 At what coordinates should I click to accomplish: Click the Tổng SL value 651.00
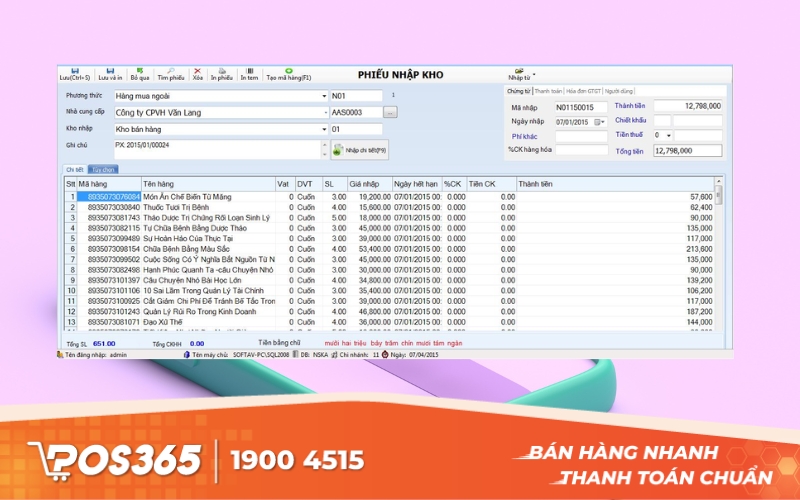pos(104,344)
